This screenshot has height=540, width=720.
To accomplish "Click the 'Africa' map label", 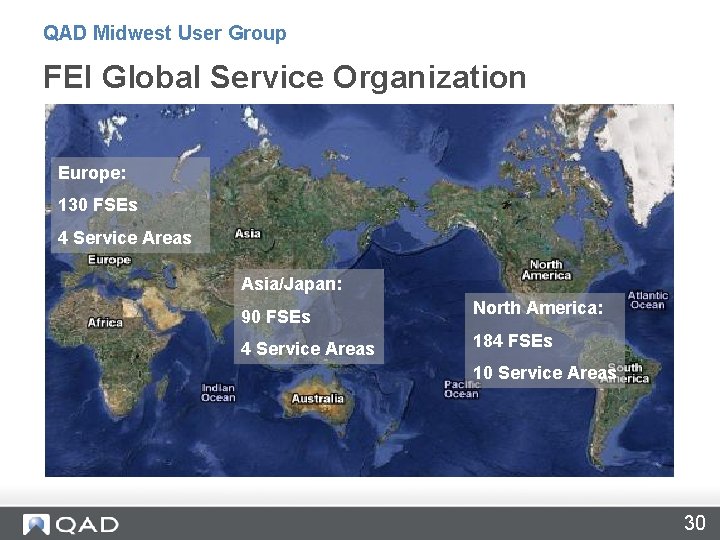I will [x=105, y=323].
